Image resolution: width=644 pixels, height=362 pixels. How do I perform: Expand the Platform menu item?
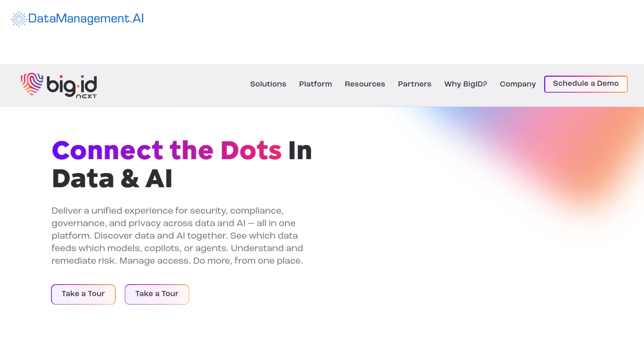315,84
